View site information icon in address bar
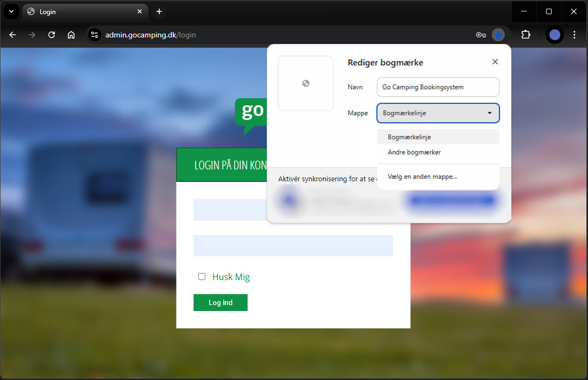The width and height of the screenshot is (588, 380). [95, 35]
